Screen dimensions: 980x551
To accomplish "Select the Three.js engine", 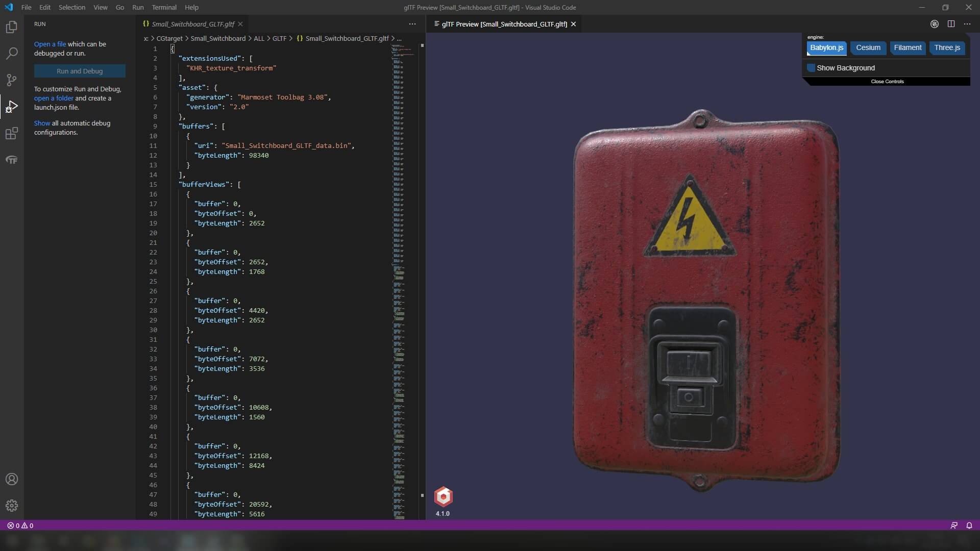I will 947,47.
